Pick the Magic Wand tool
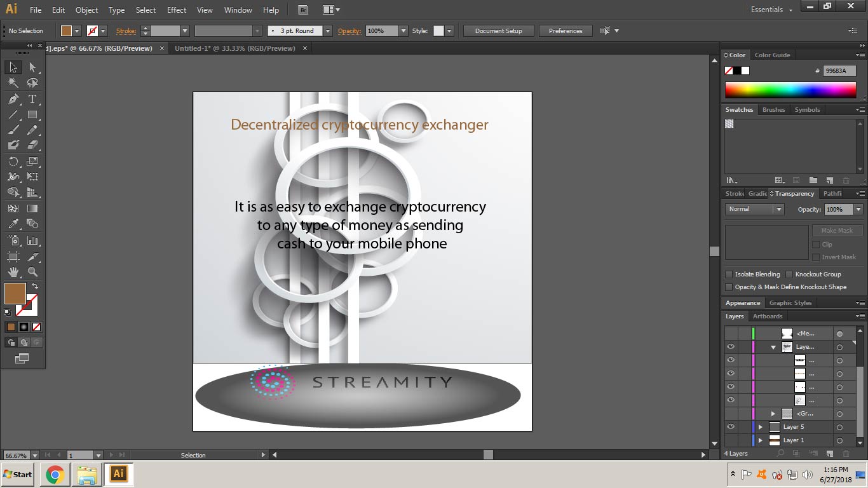The height and width of the screenshot is (488, 868). point(13,83)
